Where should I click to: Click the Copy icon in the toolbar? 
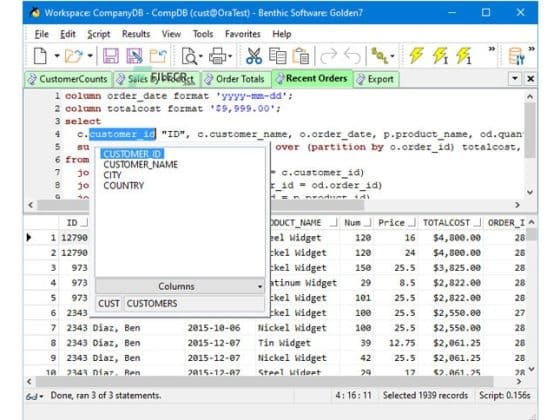pos(278,56)
